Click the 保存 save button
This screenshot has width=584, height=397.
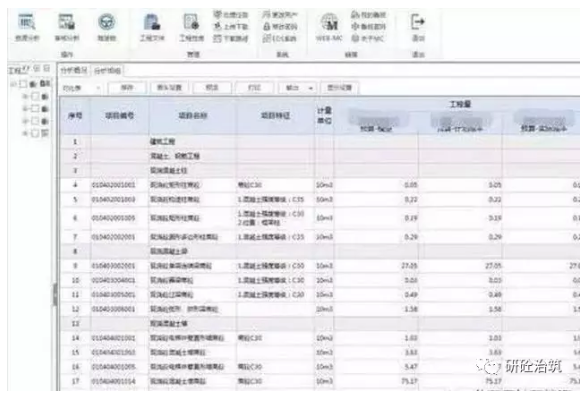pos(127,88)
